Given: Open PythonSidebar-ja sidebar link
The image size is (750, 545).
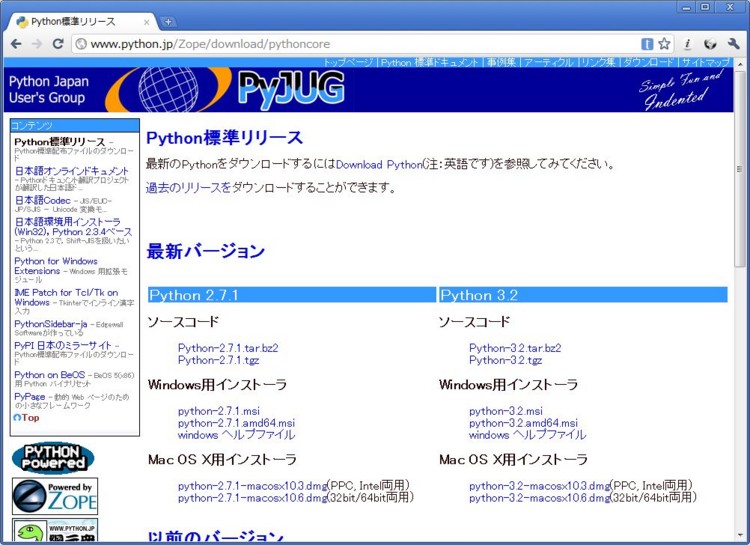Looking at the screenshot, I should pyautogui.click(x=51, y=324).
